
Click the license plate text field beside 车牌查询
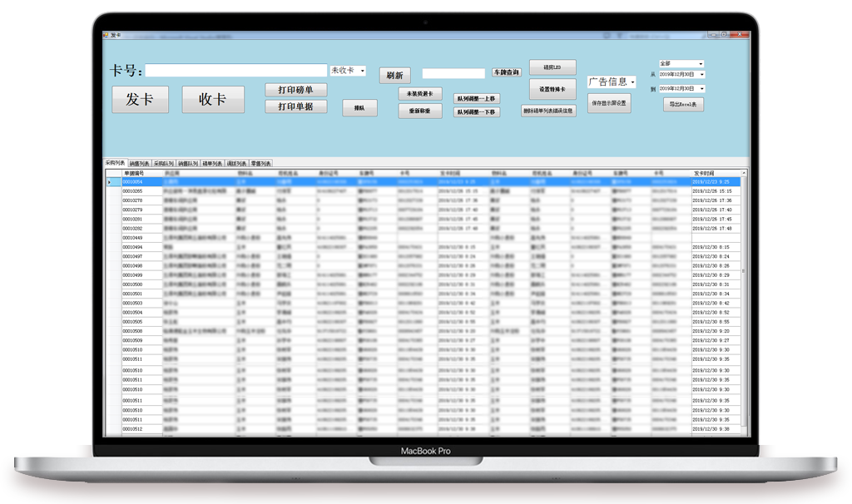(x=453, y=73)
